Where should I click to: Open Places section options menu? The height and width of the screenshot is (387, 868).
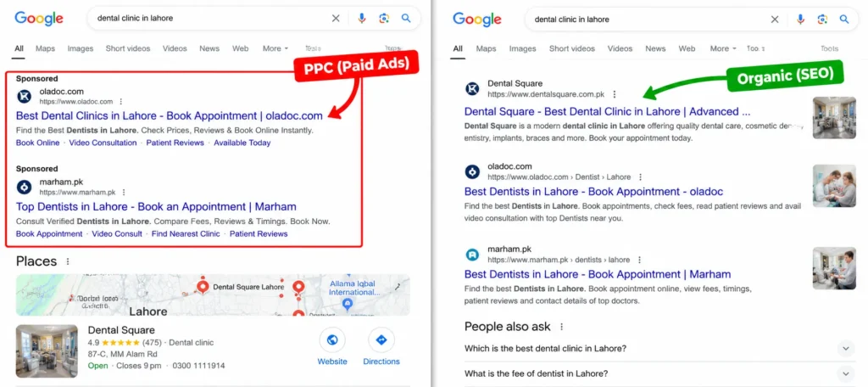pos(68,261)
